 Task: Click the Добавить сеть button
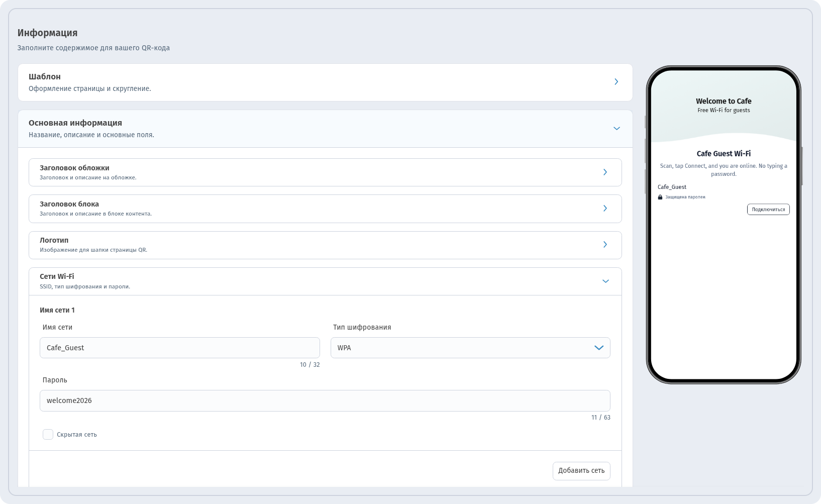point(581,471)
